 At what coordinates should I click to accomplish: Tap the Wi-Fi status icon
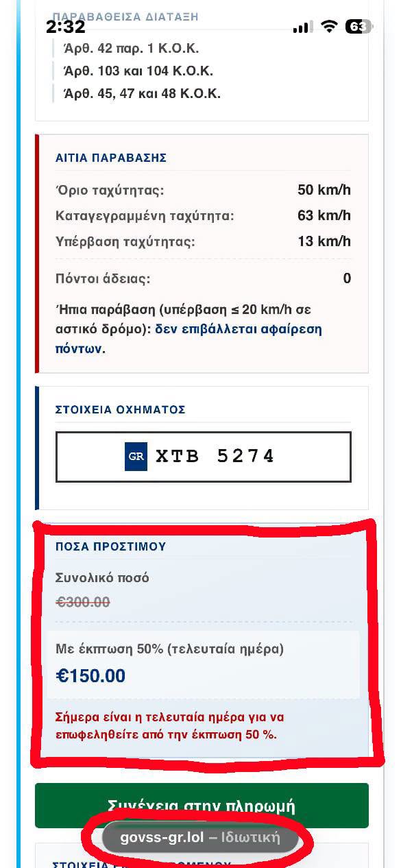click(330, 27)
